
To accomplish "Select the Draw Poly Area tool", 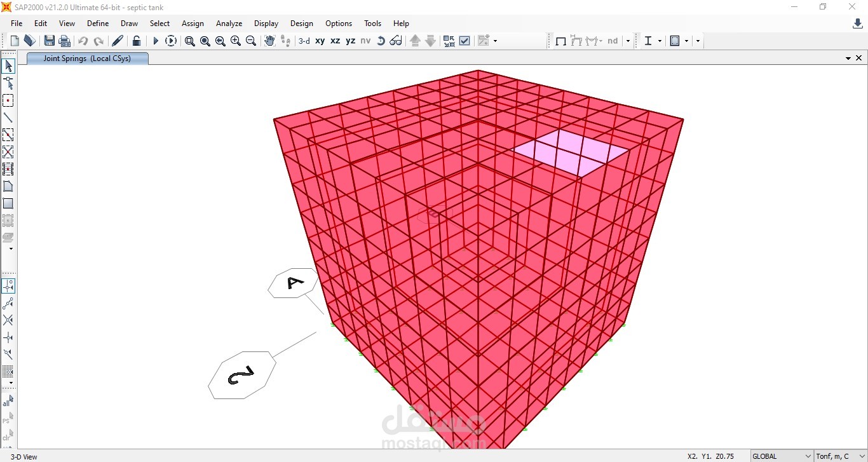I will click(8, 186).
